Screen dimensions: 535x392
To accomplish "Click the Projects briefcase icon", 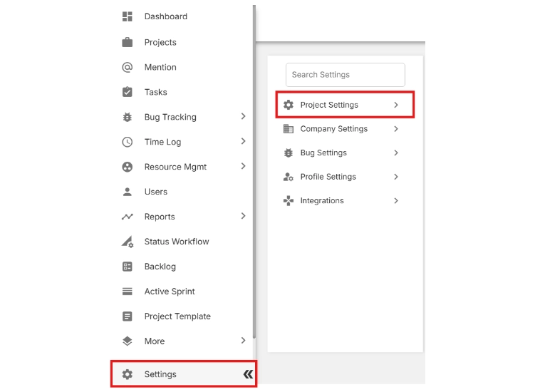I will tap(128, 42).
